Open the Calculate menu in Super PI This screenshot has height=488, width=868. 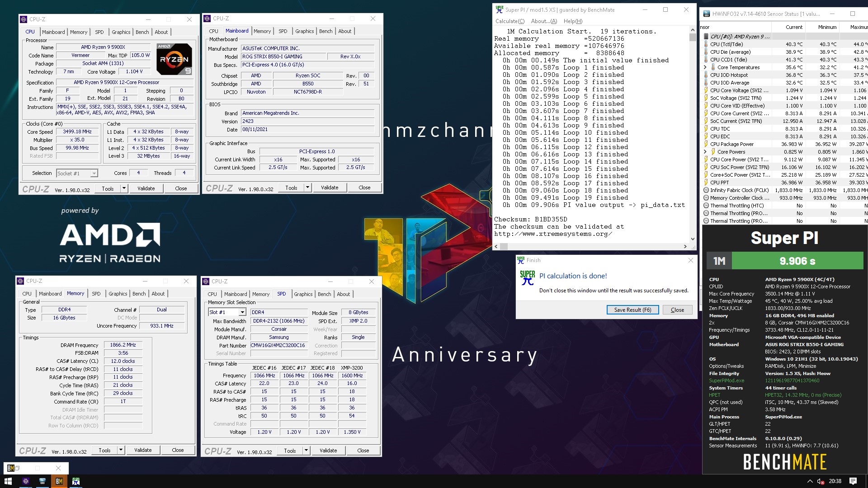(510, 21)
